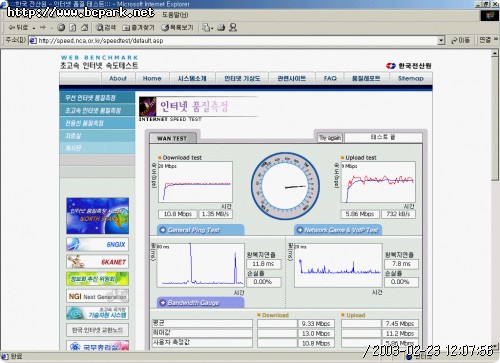Click the North Star banner image
The width and height of the screenshot is (500, 363).
point(97,216)
